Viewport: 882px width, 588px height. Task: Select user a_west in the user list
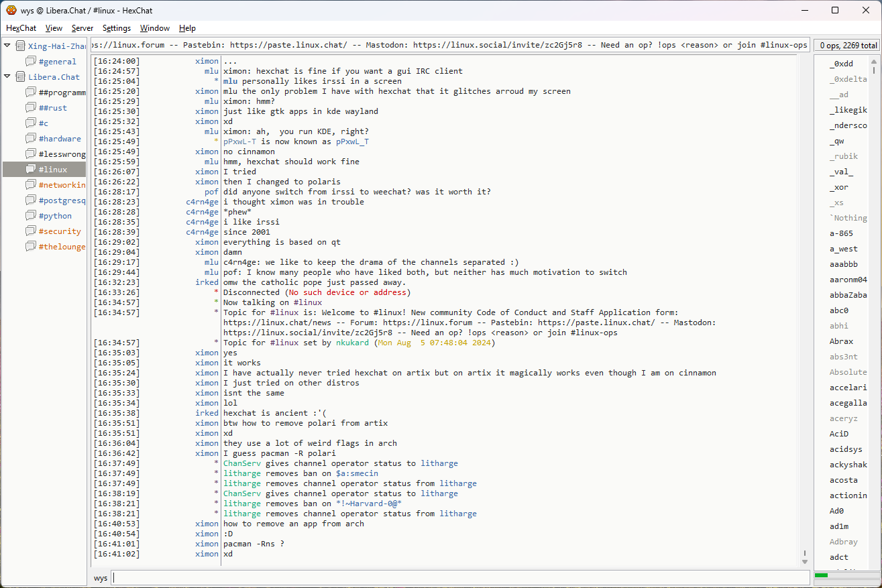(x=843, y=249)
